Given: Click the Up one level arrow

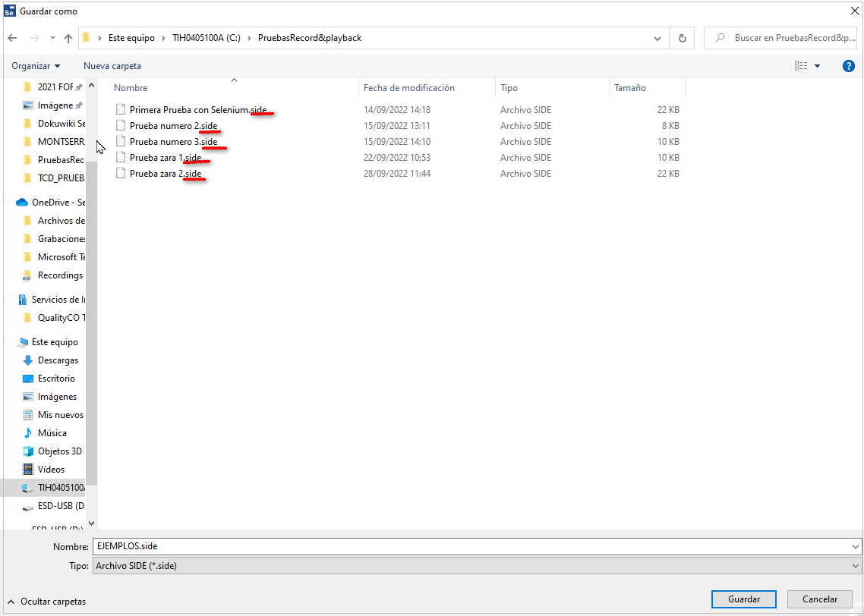Looking at the screenshot, I should point(68,38).
